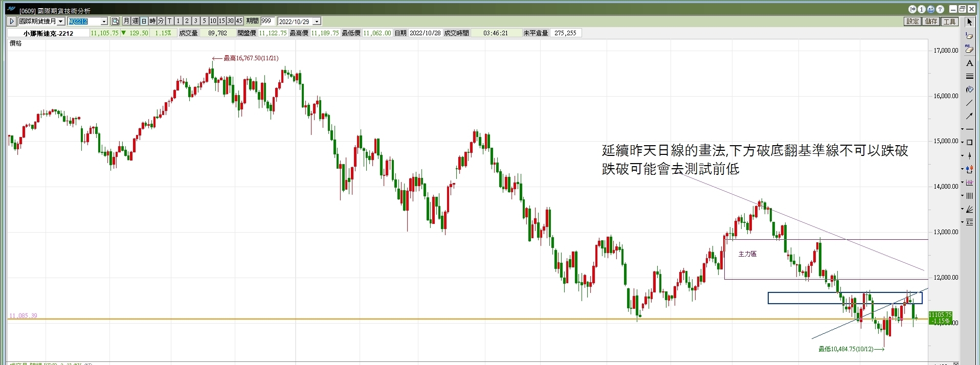Pick the horizontal line drawing tool

[970, 129]
